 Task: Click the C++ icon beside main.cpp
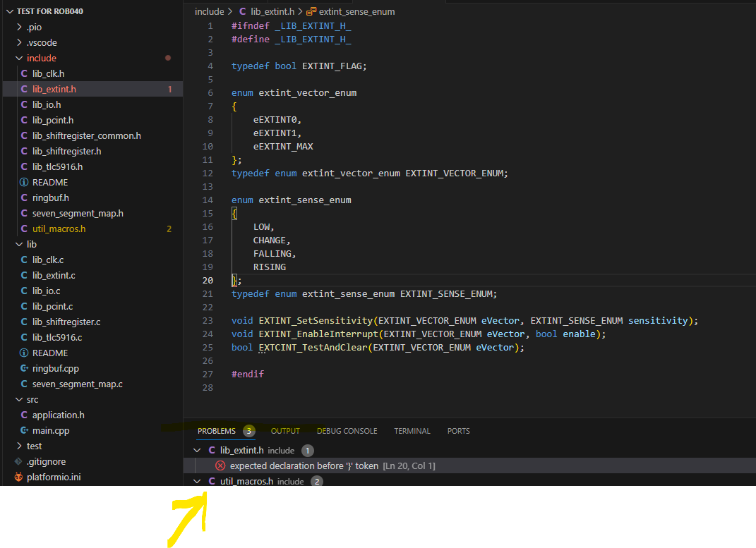[x=24, y=430]
